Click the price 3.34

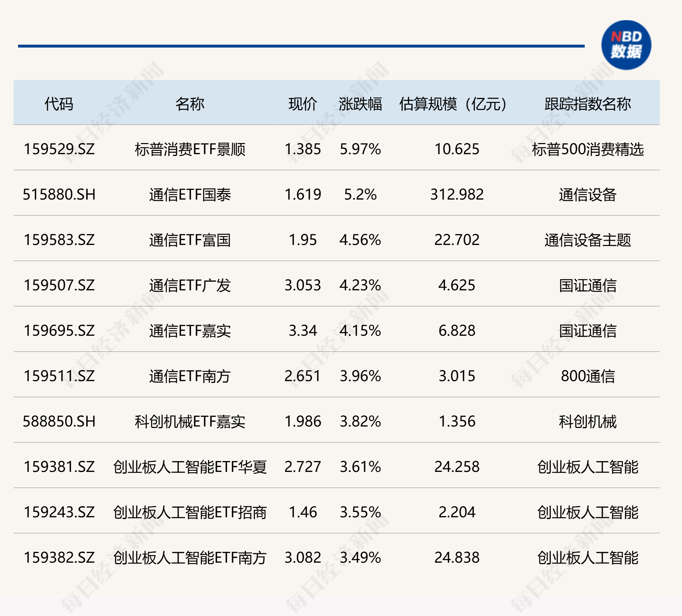click(x=303, y=331)
